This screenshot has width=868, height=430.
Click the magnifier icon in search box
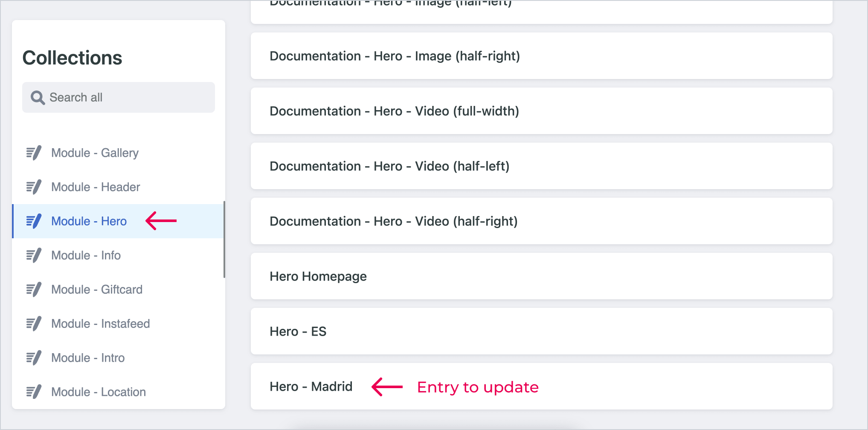coord(38,98)
